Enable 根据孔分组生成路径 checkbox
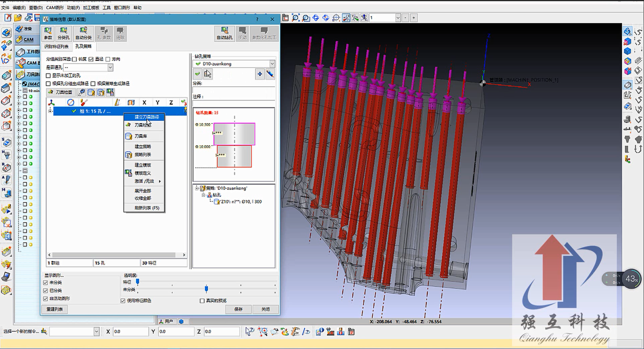This screenshot has width=644, height=349. coord(48,84)
